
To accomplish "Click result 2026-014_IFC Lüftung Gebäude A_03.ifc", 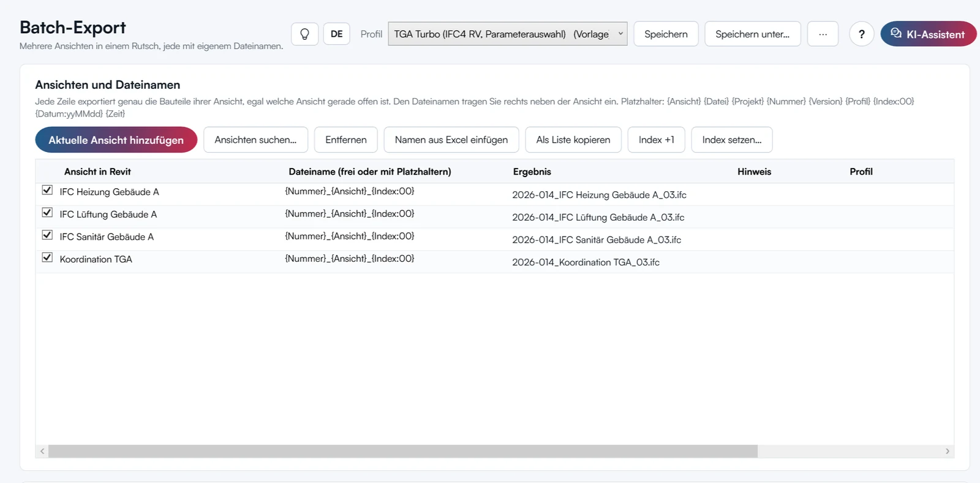I will pos(598,218).
